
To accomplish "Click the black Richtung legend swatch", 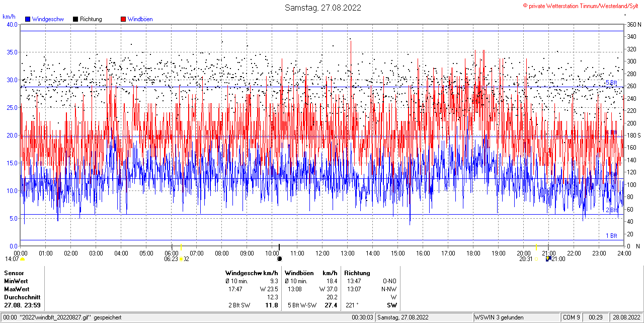I will [75, 19].
